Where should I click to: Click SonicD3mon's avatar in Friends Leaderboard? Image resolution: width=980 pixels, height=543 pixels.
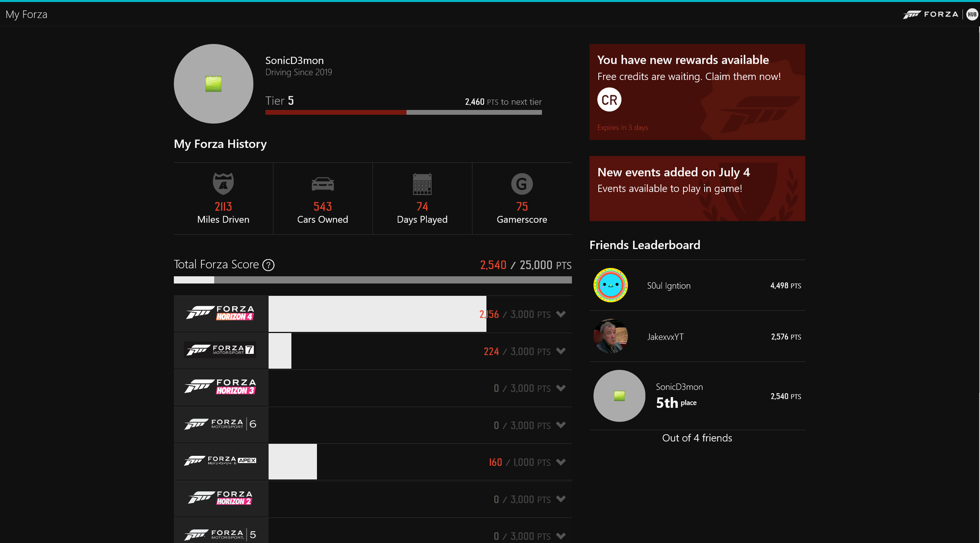pyautogui.click(x=619, y=396)
